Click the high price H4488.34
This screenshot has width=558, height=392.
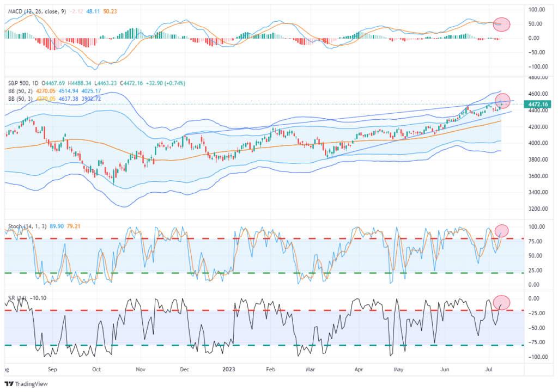click(80, 83)
